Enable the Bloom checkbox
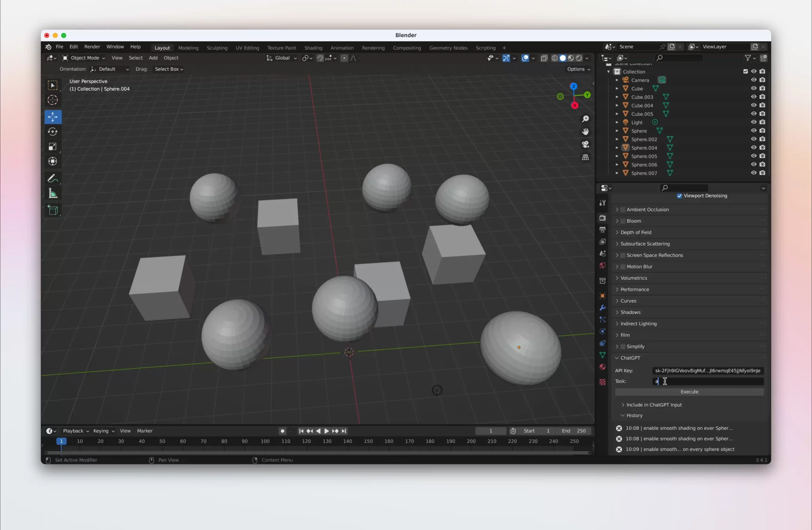The image size is (812, 530). coord(623,221)
